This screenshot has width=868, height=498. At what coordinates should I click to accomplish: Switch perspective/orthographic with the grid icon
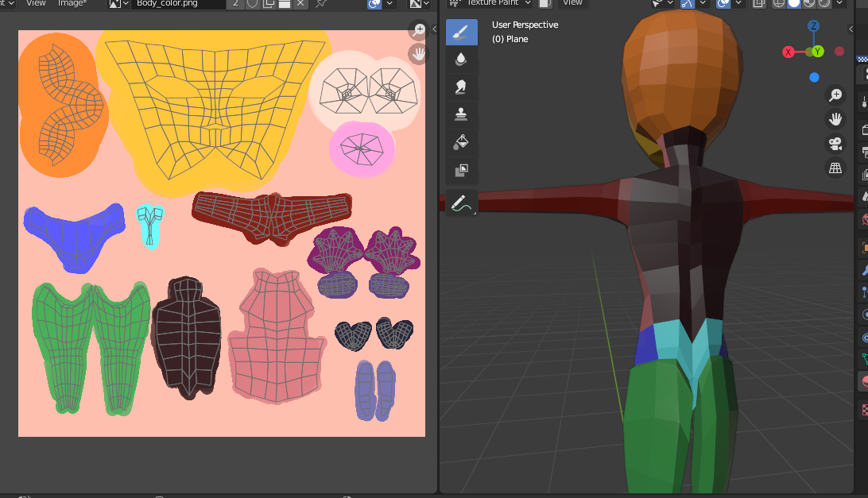click(835, 168)
